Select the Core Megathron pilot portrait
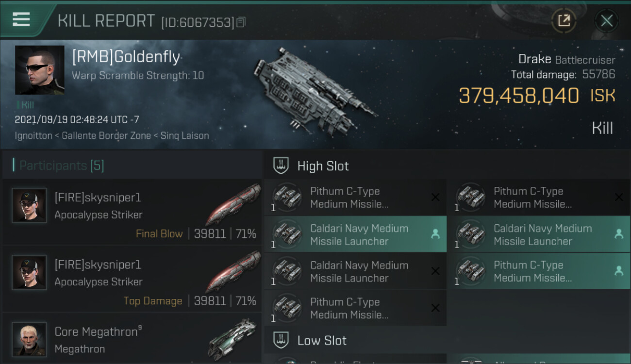The image size is (631, 364). tap(29, 339)
